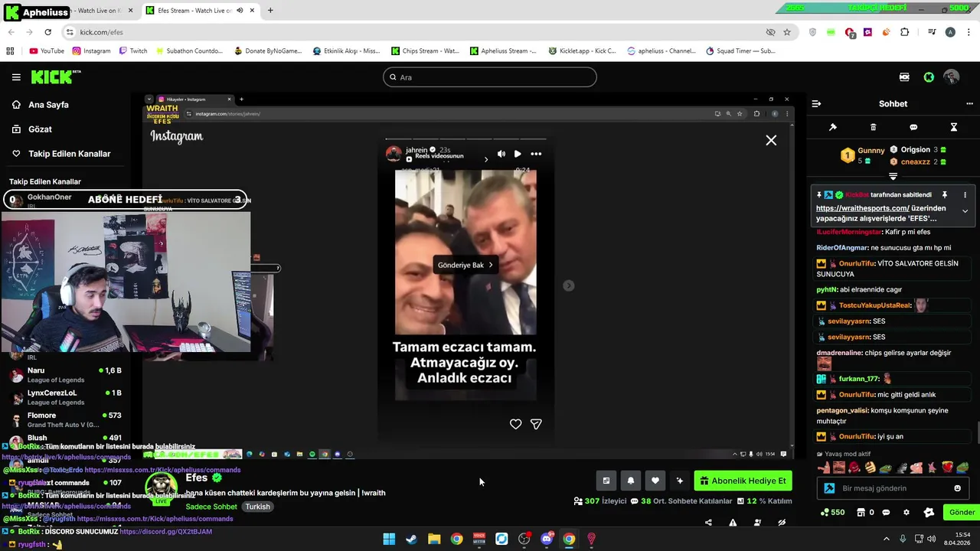Click Gönder send button
This screenshot has height=551, width=980.
pyautogui.click(x=962, y=513)
